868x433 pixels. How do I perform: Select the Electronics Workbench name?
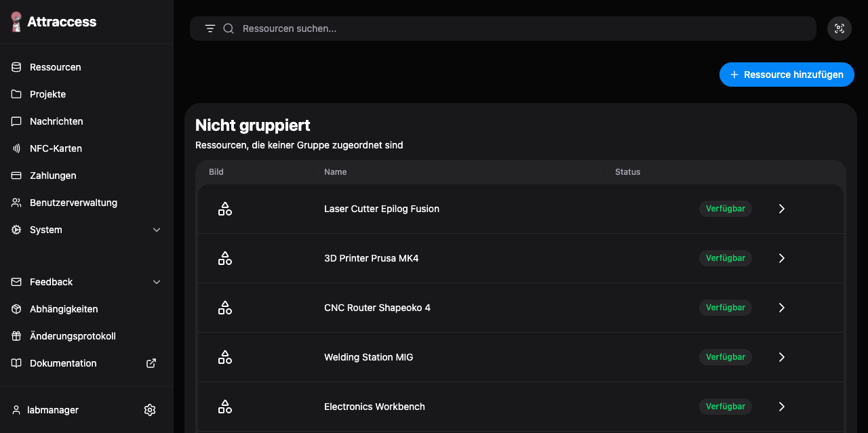pyautogui.click(x=374, y=407)
